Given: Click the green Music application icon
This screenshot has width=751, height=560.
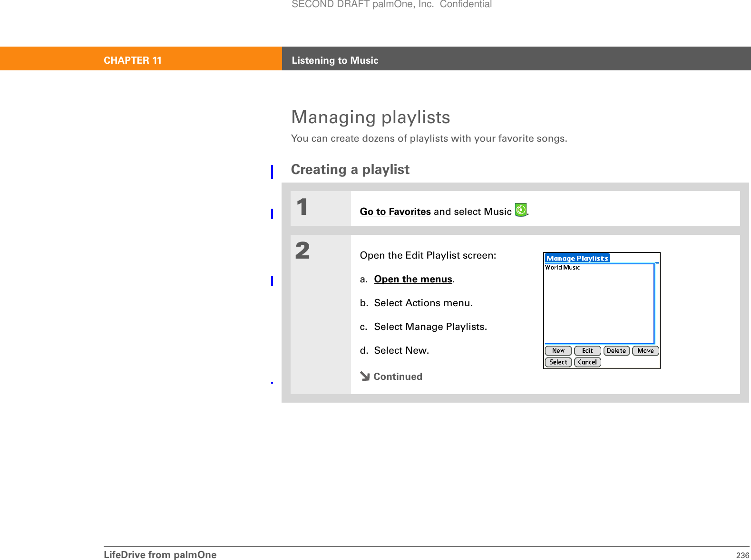Looking at the screenshot, I should tap(521, 210).
